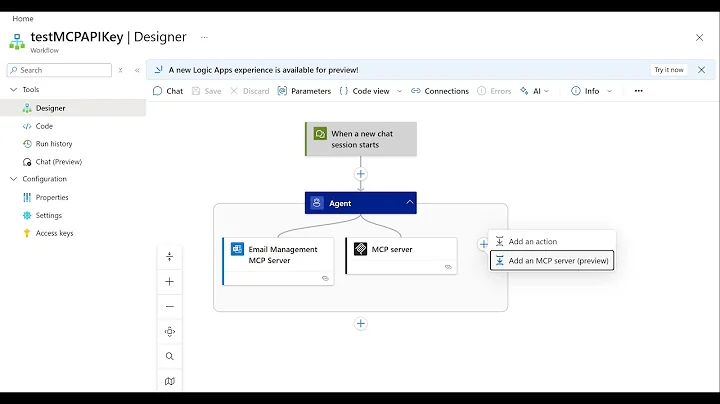
Task: Click plus button below the trigger
Action: click(x=360, y=174)
